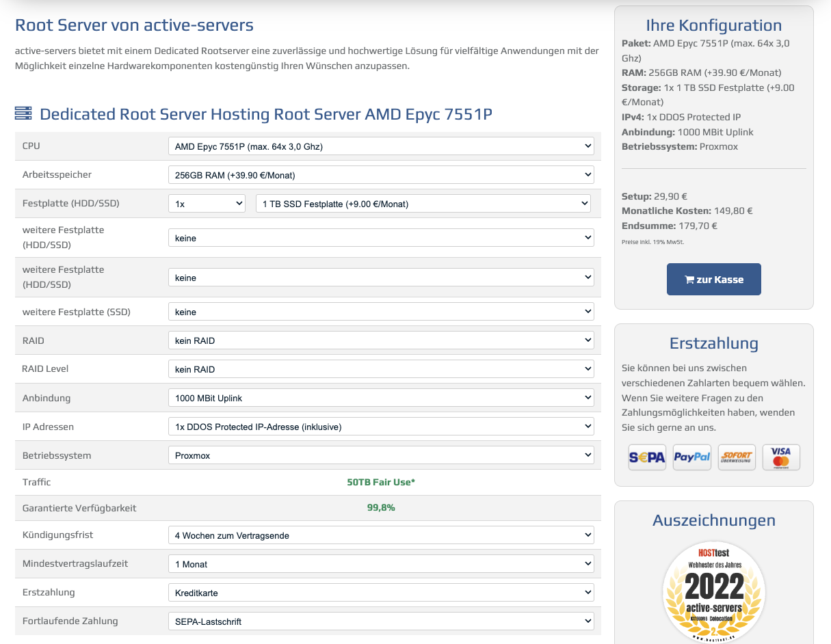The width and height of the screenshot is (831, 644).
Task: Open the Erstzahlung Kreditkarte dropdown
Action: (x=381, y=593)
